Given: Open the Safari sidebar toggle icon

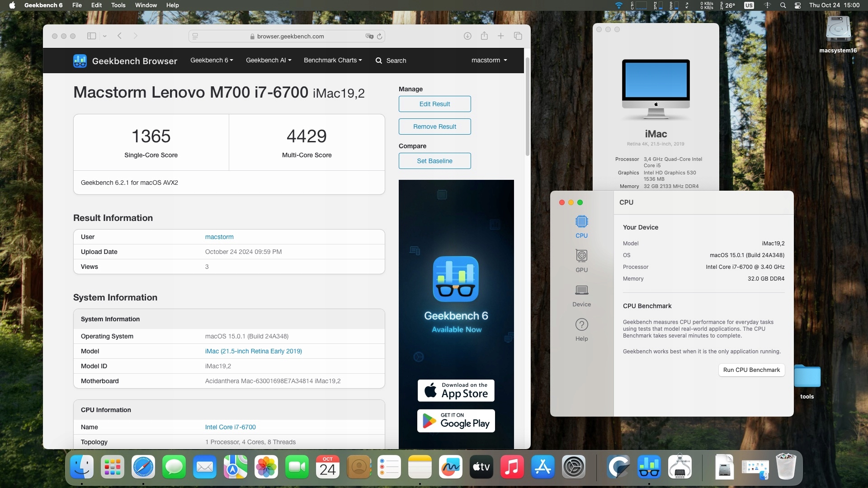Looking at the screenshot, I should tap(91, 36).
